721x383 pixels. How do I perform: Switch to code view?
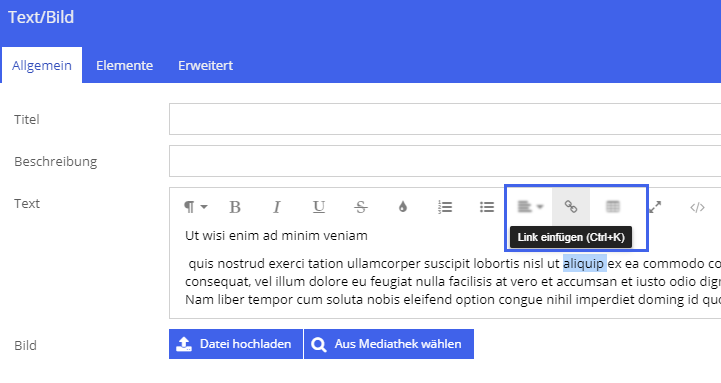click(697, 207)
